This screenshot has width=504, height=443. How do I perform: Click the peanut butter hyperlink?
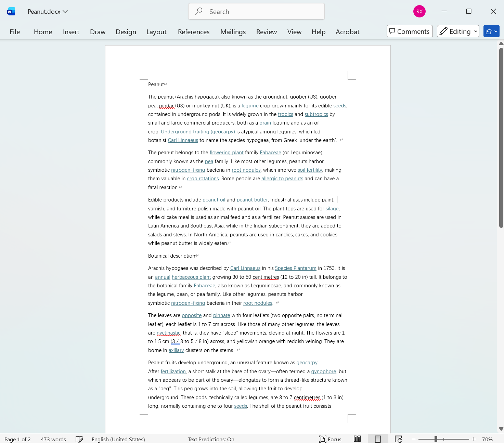click(252, 199)
